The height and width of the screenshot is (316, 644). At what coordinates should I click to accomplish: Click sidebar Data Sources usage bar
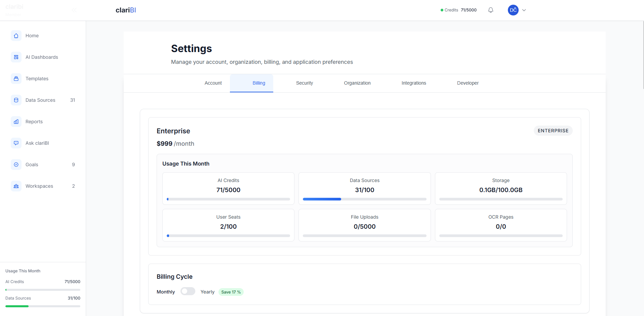pos(43,306)
